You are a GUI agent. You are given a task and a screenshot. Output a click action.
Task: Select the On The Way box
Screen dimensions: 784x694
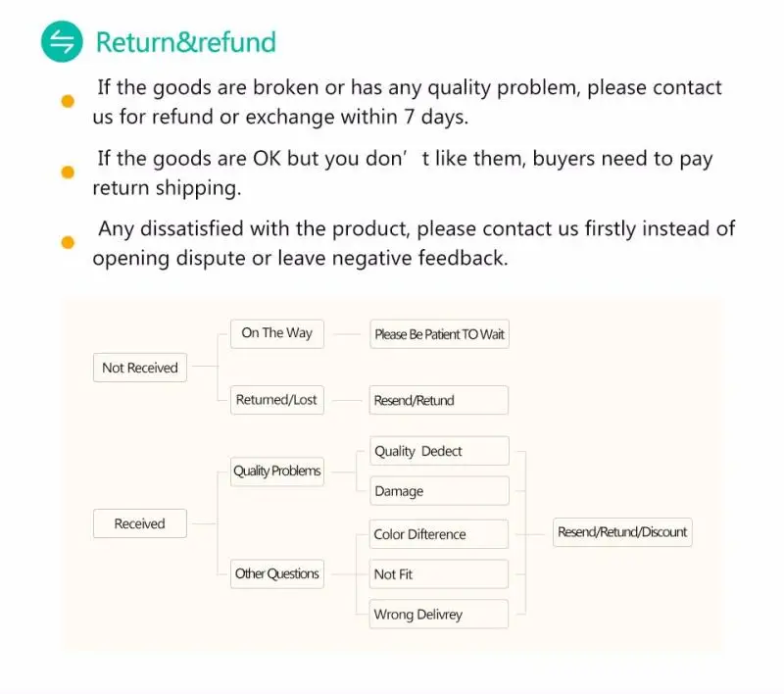point(277,333)
